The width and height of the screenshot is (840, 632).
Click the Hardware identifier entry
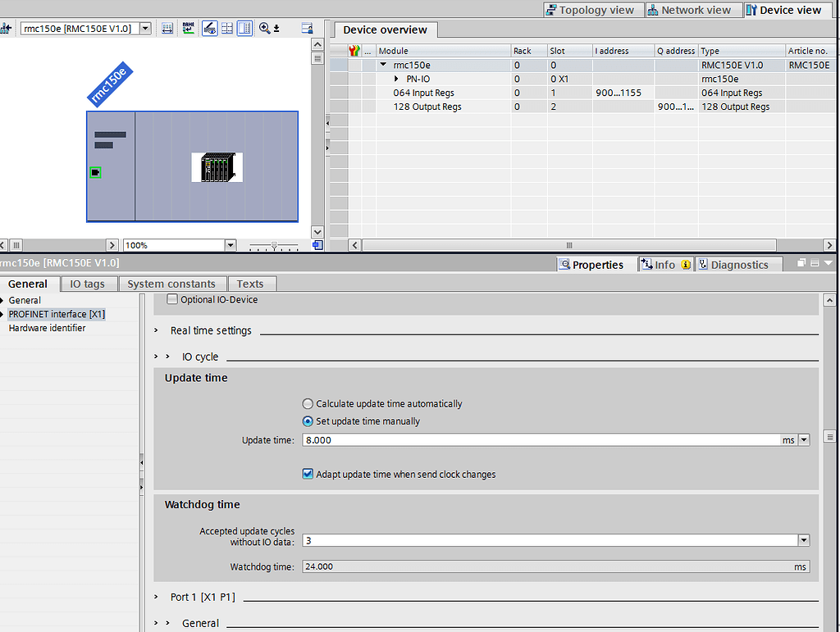coord(47,327)
